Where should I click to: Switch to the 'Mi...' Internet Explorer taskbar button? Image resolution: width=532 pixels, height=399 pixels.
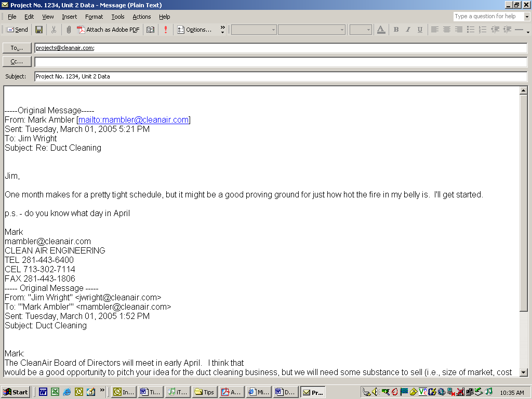pos(259,392)
